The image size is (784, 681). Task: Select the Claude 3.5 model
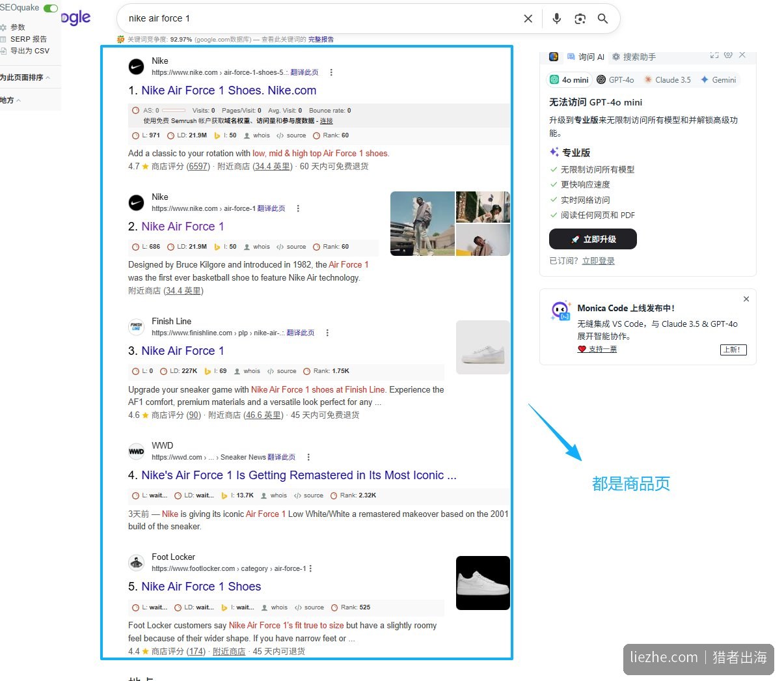coord(668,80)
